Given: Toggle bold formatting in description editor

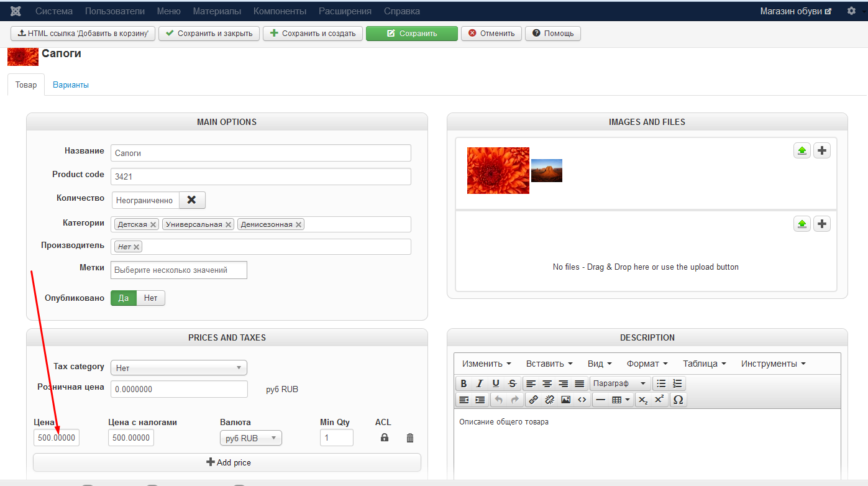Looking at the screenshot, I should click(x=464, y=383).
